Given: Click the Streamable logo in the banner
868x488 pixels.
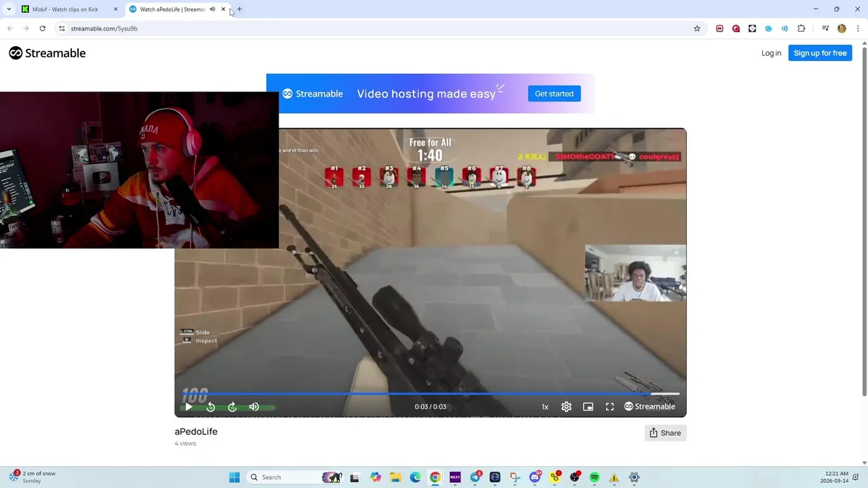Looking at the screenshot, I should [313, 94].
